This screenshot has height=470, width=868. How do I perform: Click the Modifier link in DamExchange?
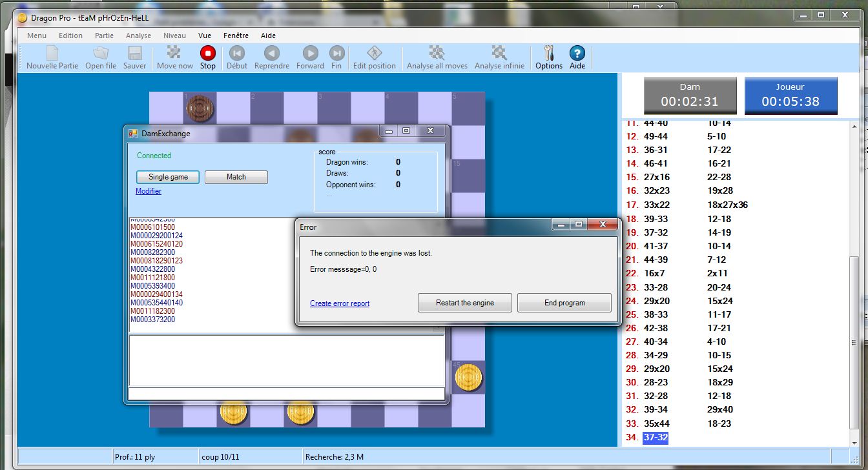pos(149,191)
